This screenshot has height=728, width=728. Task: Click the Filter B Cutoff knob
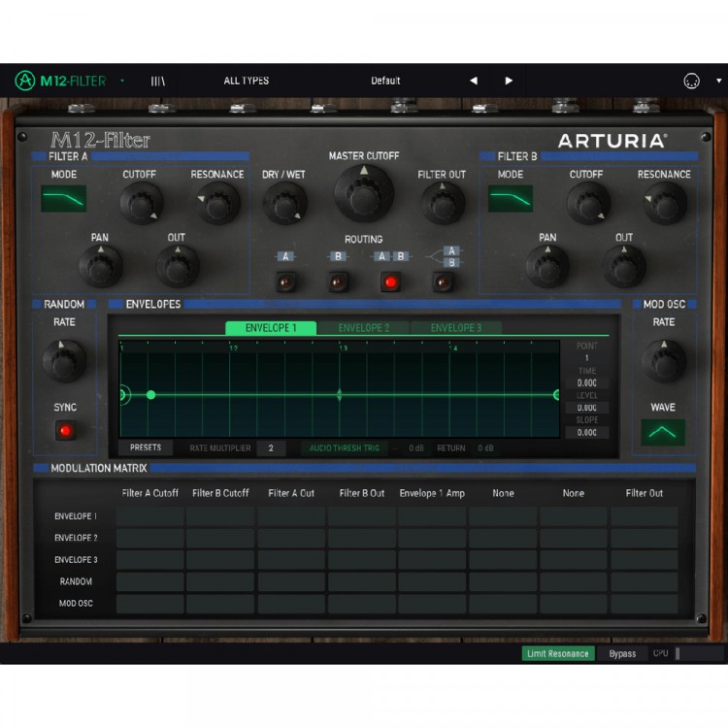pyautogui.click(x=588, y=204)
